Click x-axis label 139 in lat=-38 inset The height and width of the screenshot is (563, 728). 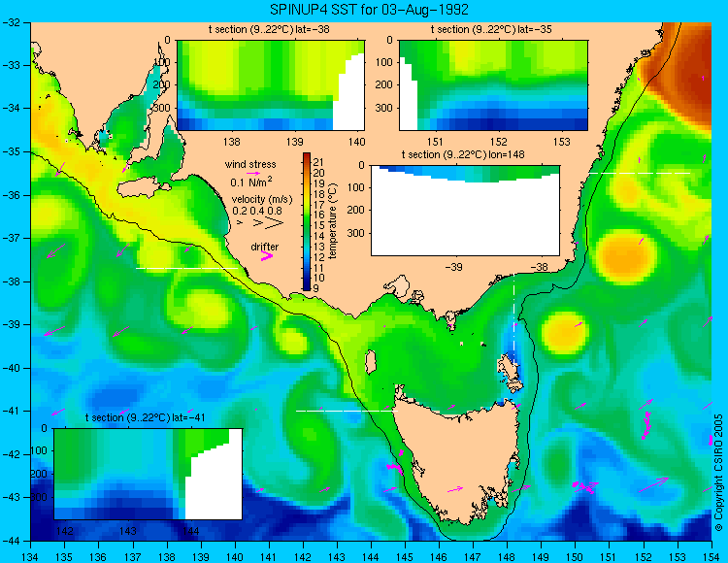294,142
